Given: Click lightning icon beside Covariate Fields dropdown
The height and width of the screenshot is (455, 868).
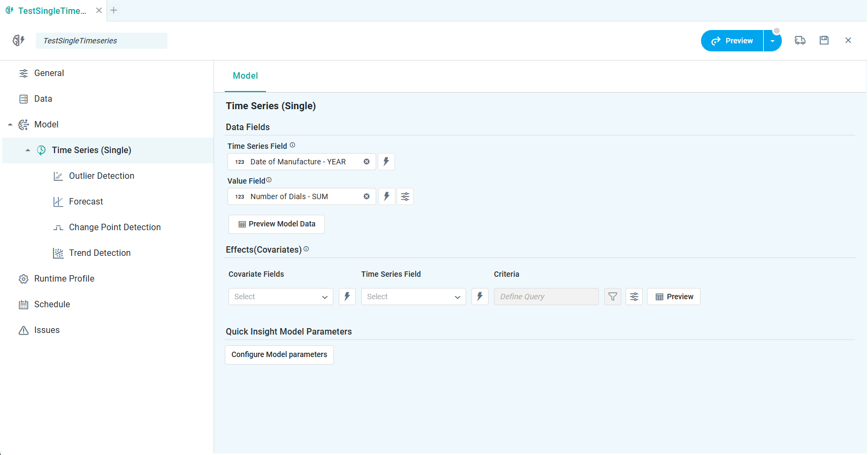Looking at the screenshot, I should [347, 297].
